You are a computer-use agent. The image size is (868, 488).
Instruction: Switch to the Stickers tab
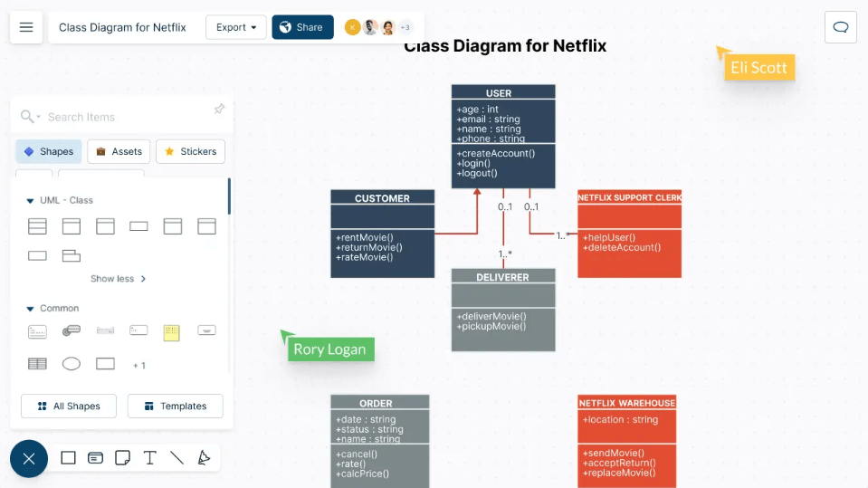coord(190,151)
